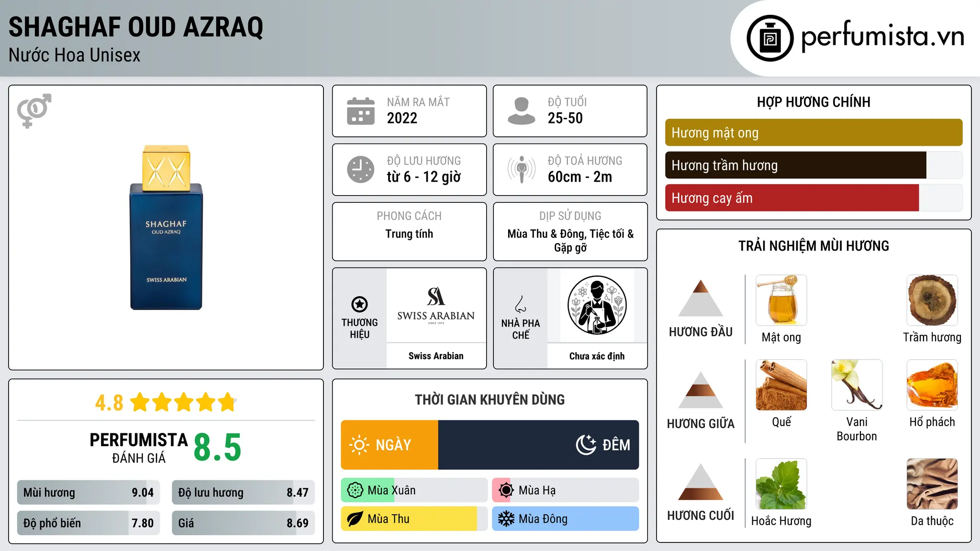Click the sun icon for Mùa Hạ
Image resolution: width=980 pixels, height=551 pixels.
coord(506,490)
